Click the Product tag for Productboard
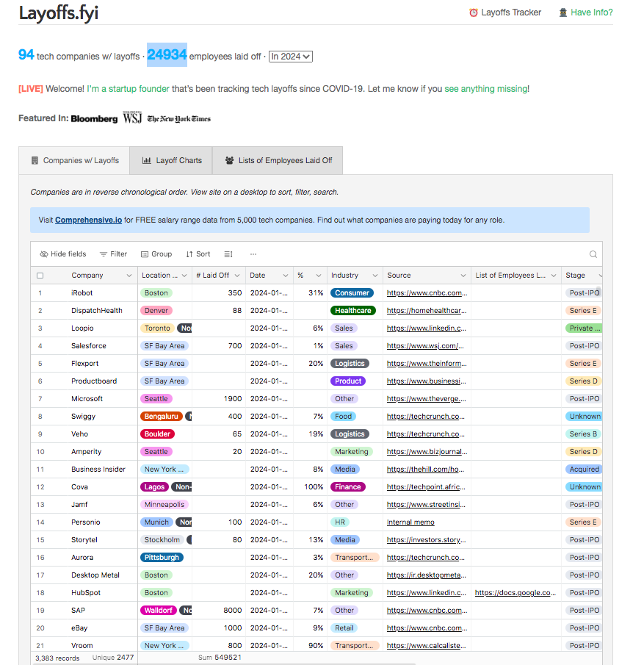644x665 pixels. 347,381
